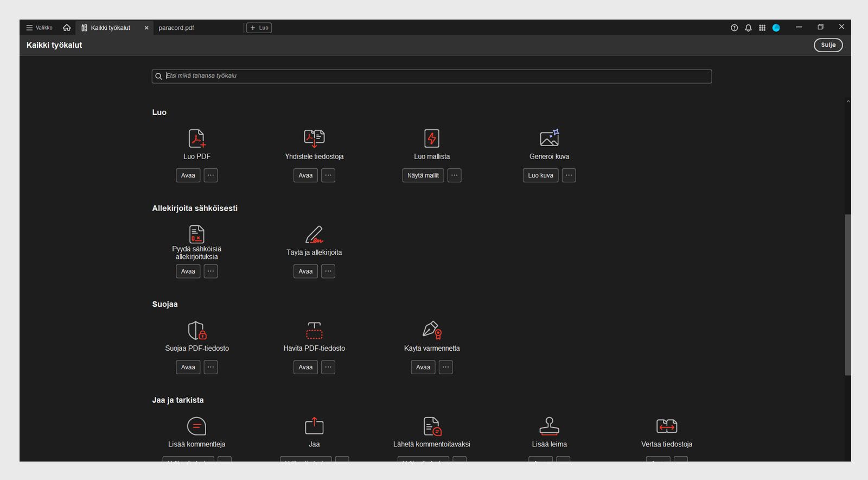
Task: Open the help question mark icon
Action: 734,28
